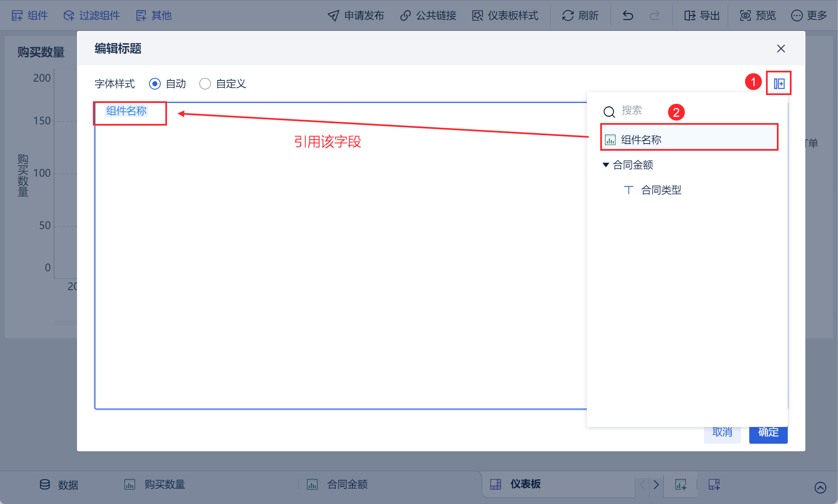Open the 组件 menu in top toolbar

point(29,15)
